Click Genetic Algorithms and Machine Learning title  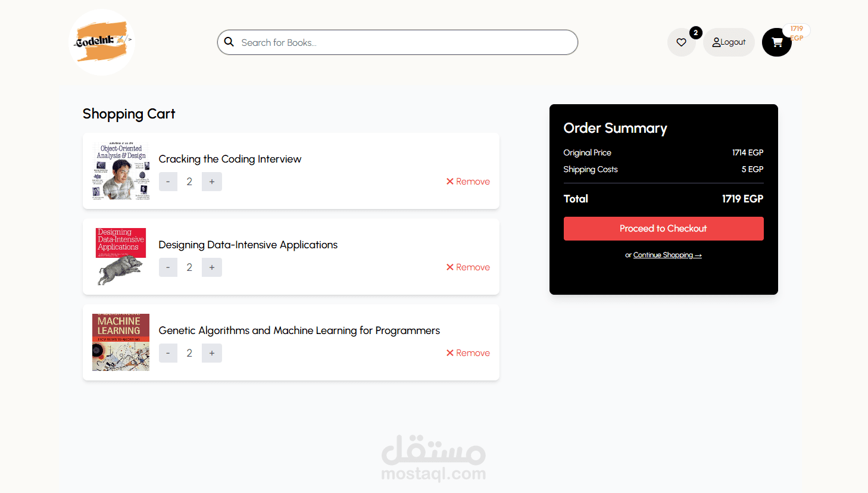(299, 330)
